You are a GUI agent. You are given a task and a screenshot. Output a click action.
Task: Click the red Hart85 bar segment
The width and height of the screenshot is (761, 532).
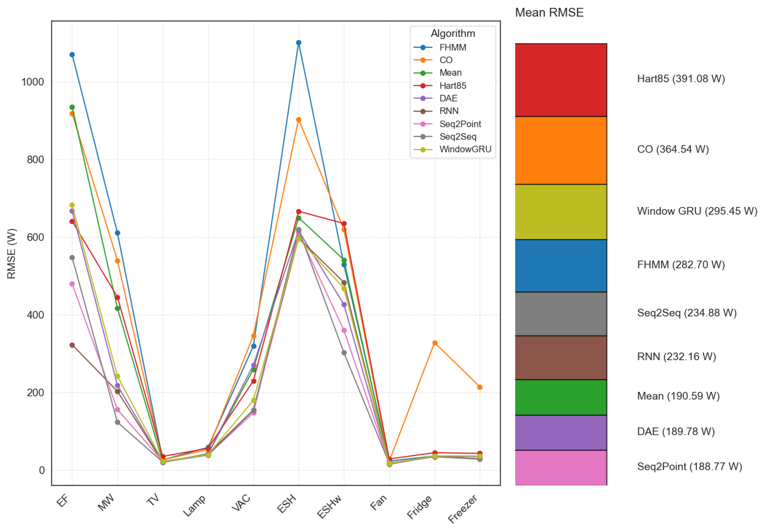click(561, 80)
